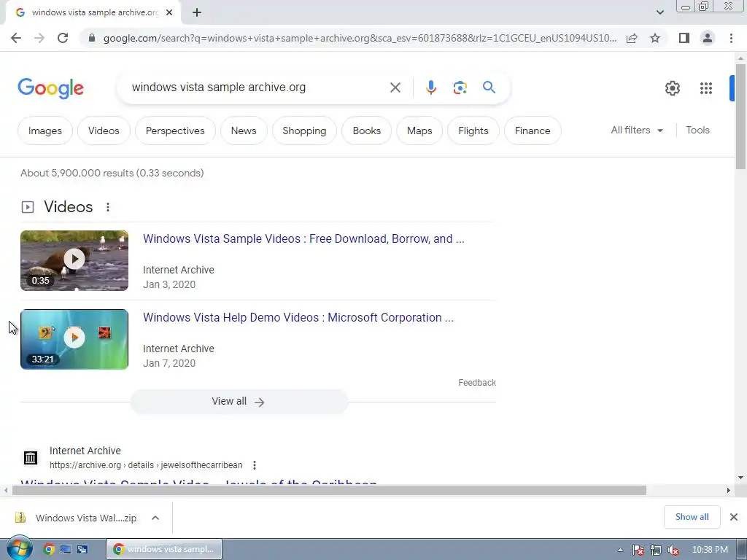Open Videos section more options
747x560 pixels.
point(108,207)
